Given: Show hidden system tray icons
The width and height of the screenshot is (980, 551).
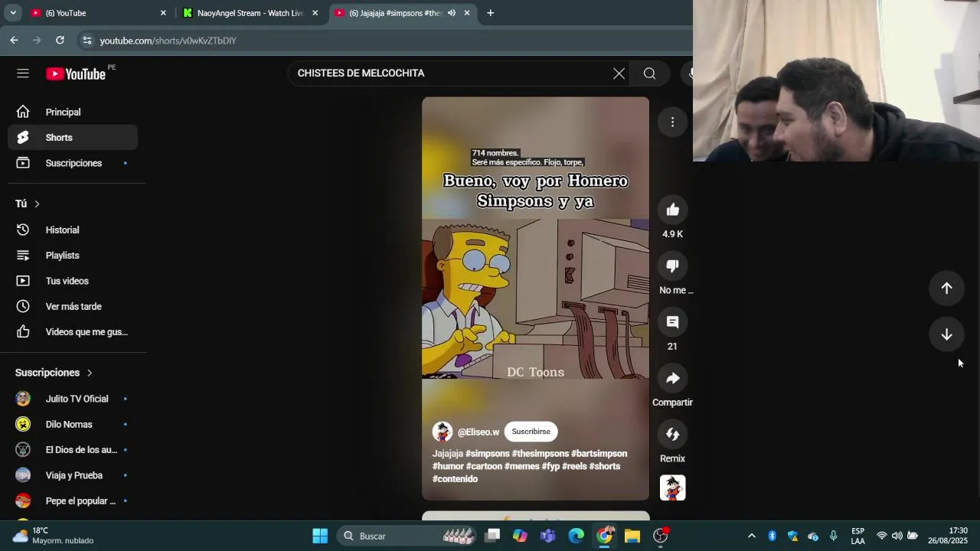Looking at the screenshot, I should click(x=751, y=536).
